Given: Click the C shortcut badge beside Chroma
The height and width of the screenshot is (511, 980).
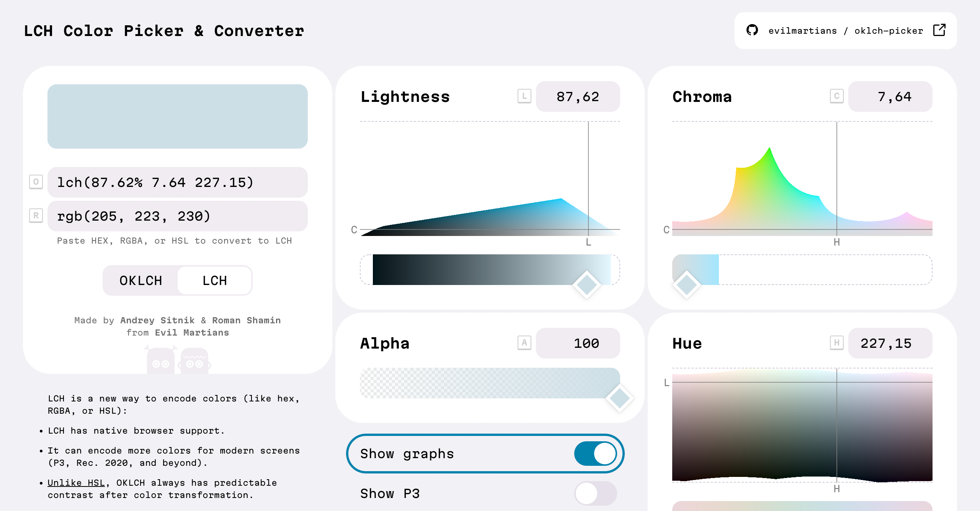Looking at the screenshot, I should coord(836,96).
